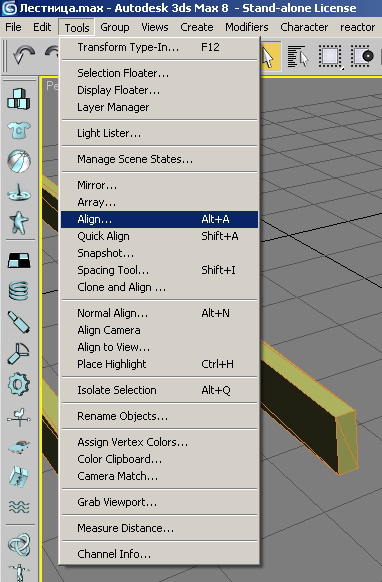Click the torus knot icon

pyautogui.click(x=19, y=544)
